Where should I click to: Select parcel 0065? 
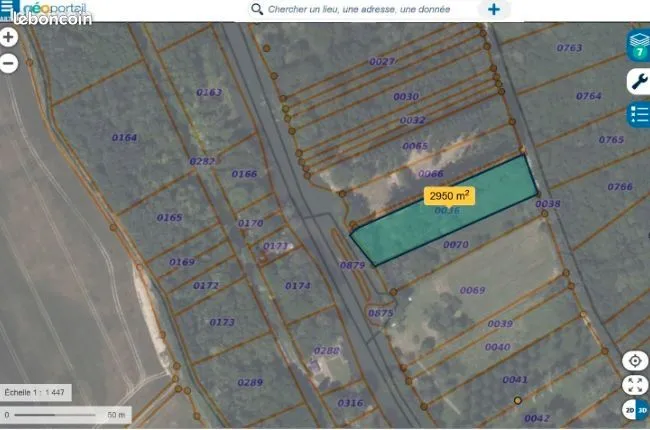pyautogui.click(x=415, y=146)
